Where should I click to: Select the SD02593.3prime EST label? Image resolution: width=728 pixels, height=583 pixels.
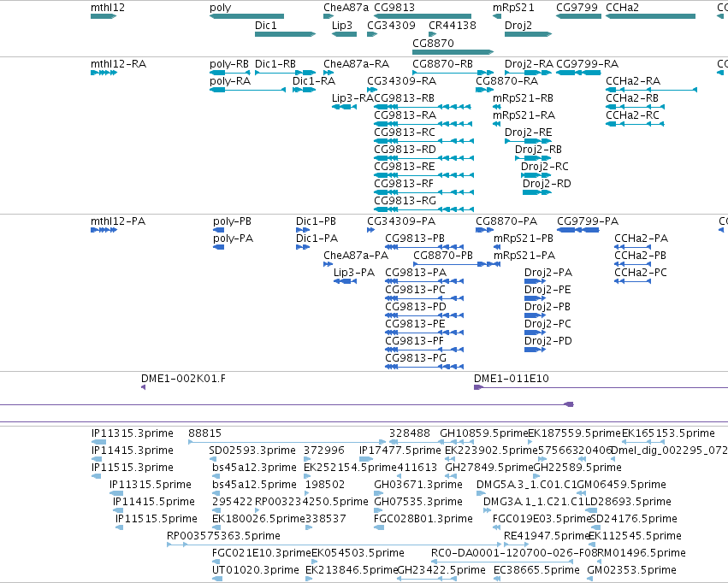[252, 450]
